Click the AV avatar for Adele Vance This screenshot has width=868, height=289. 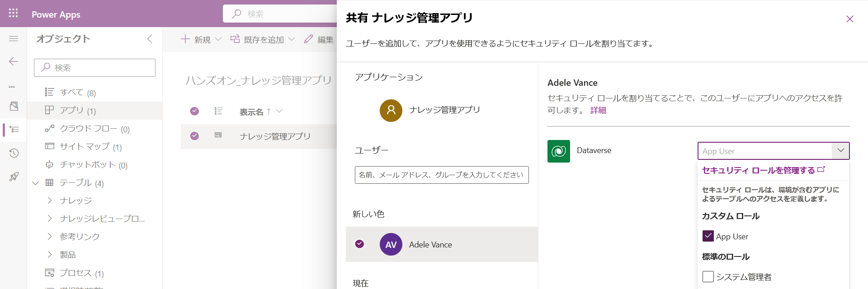point(391,244)
